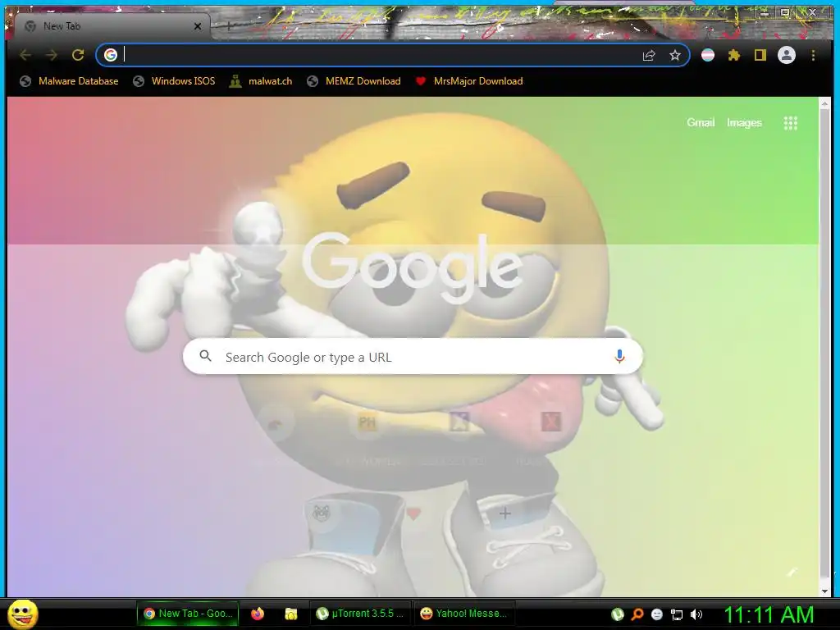Launch Firefox from the taskbar

pyautogui.click(x=258, y=614)
